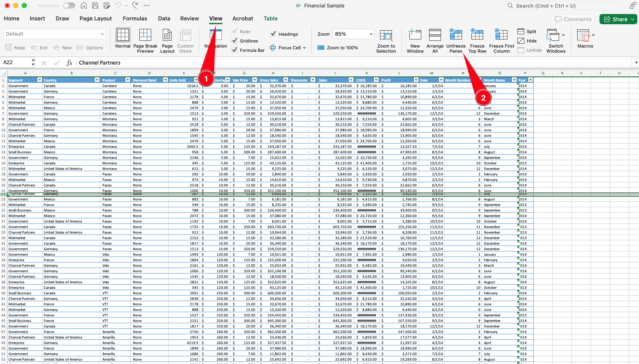Open the Undo history dropdown arrow

[x=126, y=6]
